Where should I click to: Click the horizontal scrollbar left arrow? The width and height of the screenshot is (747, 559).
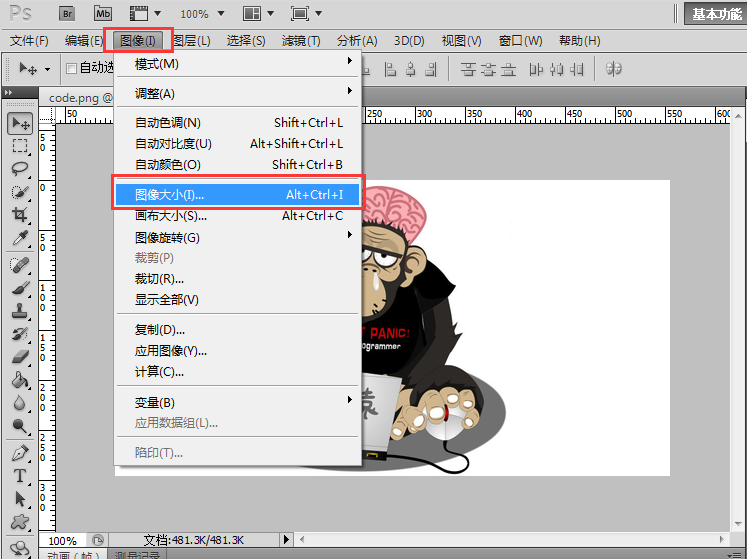pos(302,539)
